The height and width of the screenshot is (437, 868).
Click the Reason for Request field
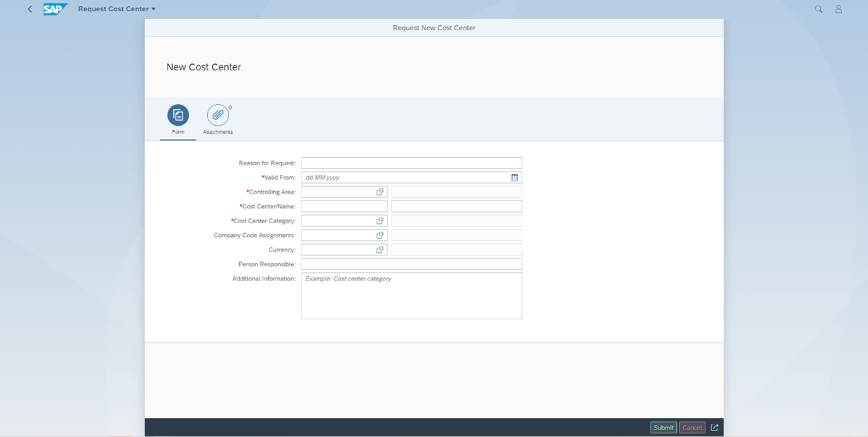[x=411, y=163]
